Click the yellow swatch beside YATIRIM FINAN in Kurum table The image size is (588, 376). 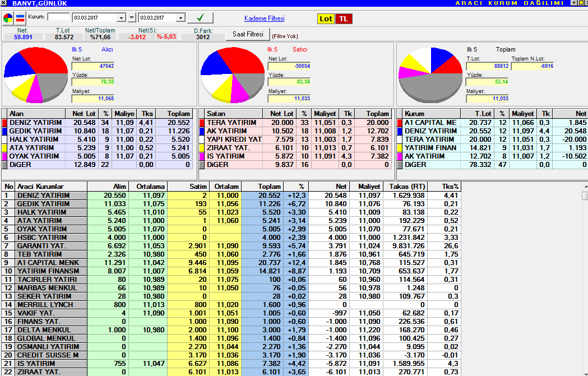coord(400,148)
